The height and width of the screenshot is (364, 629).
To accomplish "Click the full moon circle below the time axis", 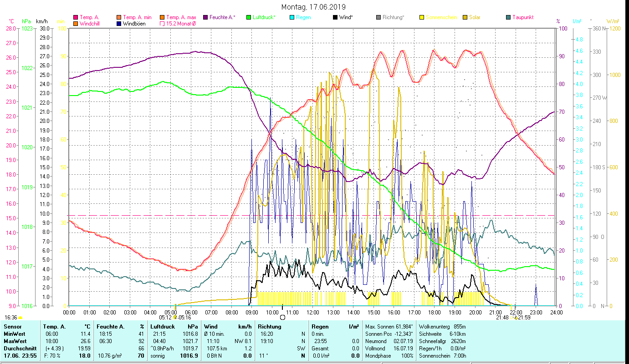I will click(282, 317).
